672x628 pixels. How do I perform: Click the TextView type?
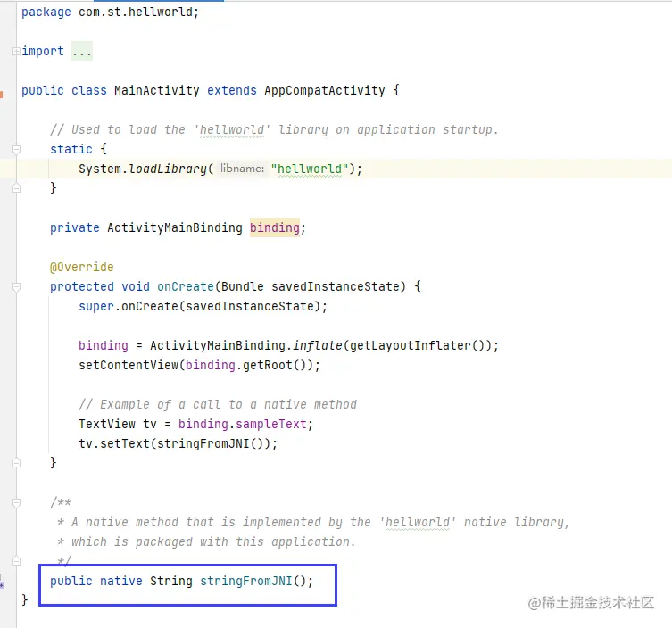coord(107,425)
